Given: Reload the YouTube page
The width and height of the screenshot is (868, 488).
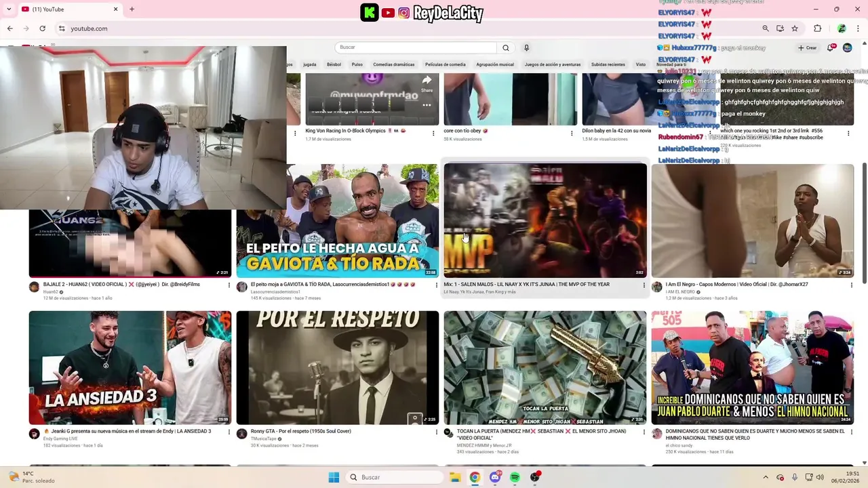Looking at the screenshot, I should [x=42, y=28].
